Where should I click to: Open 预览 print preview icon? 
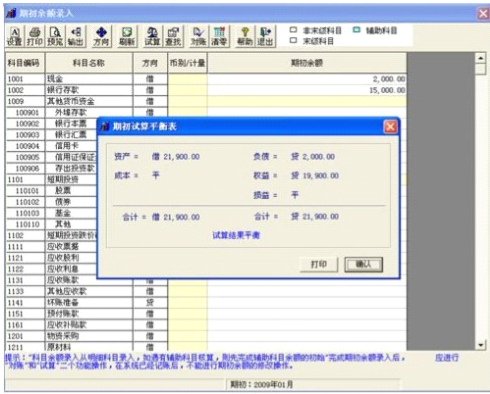coord(55,36)
